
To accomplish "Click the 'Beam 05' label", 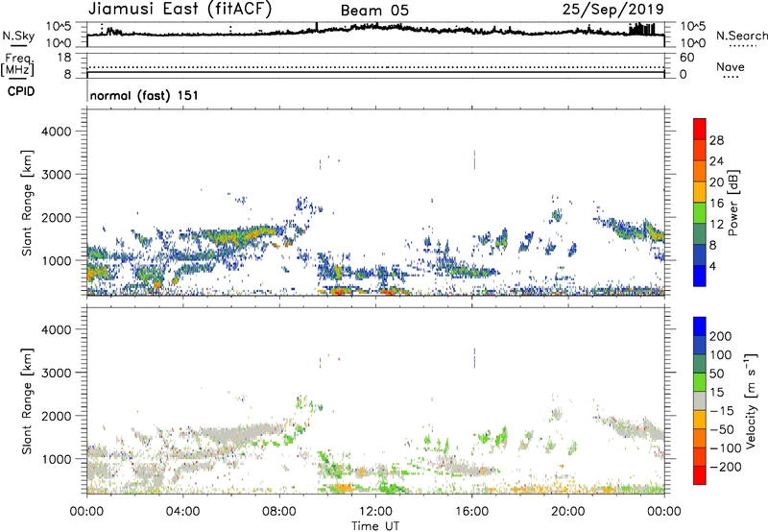I will click(374, 11).
